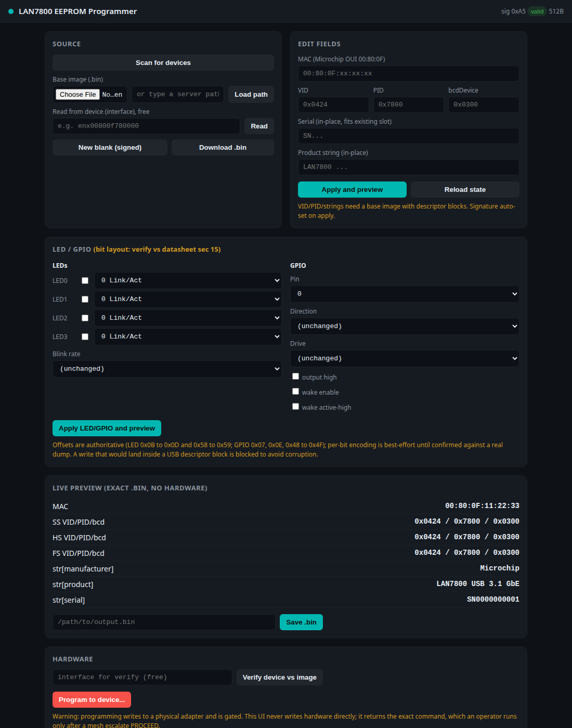This screenshot has width=572, height=728.
Task: Create a New blank (signed) image
Action: click(x=110, y=148)
